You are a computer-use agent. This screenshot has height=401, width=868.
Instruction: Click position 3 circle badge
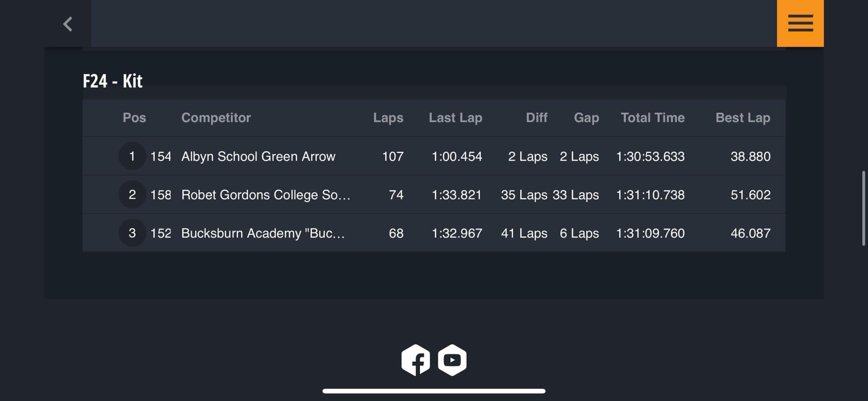pyautogui.click(x=132, y=233)
